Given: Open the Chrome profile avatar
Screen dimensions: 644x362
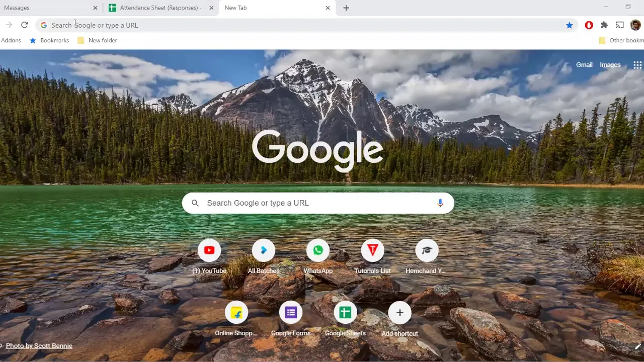Looking at the screenshot, I should 635,25.
